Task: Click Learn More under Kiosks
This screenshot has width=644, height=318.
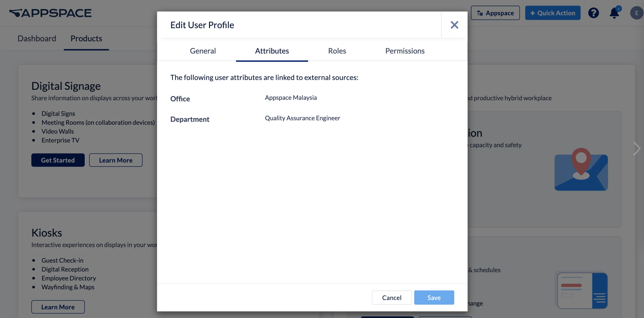Action: [58, 307]
